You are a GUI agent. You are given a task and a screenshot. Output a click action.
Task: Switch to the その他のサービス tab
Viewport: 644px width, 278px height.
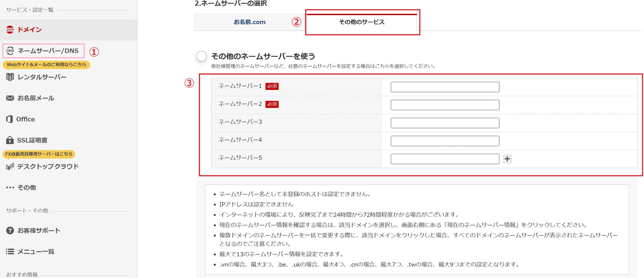coord(362,22)
